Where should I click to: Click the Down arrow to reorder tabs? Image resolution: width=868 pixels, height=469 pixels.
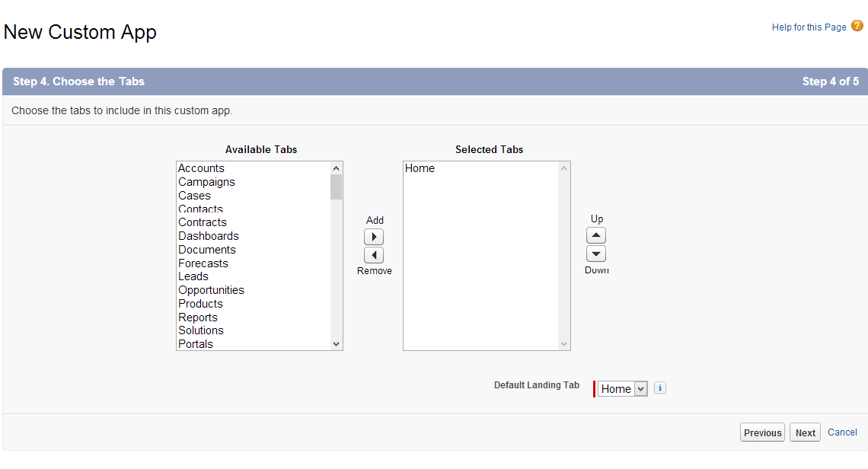(x=596, y=253)
